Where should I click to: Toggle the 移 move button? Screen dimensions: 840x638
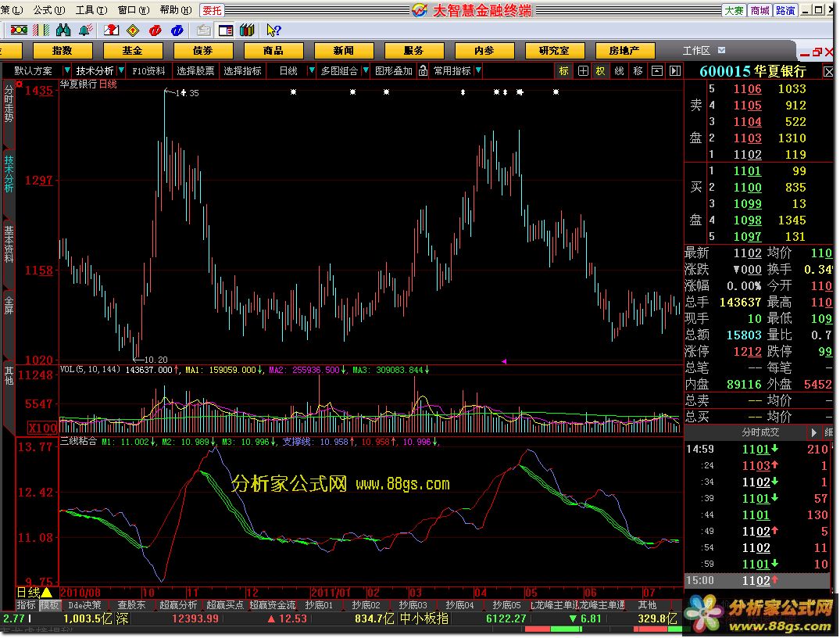coord(638,71)
